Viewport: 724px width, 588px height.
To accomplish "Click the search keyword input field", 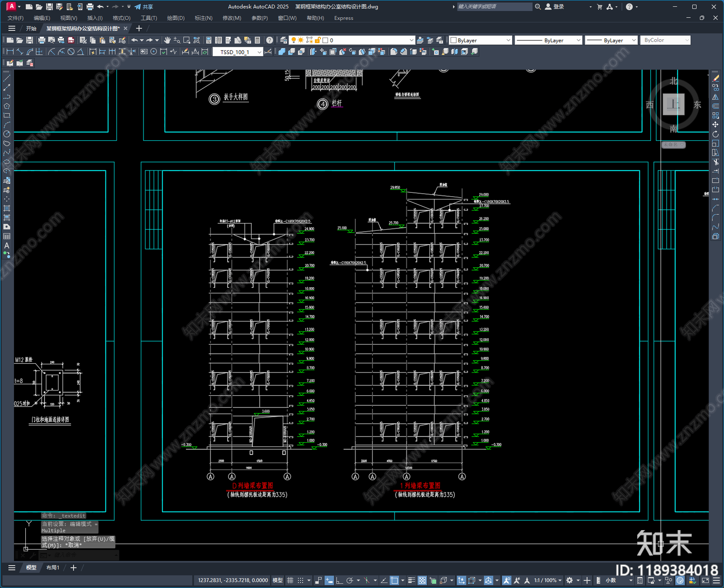I will point(494,7).
